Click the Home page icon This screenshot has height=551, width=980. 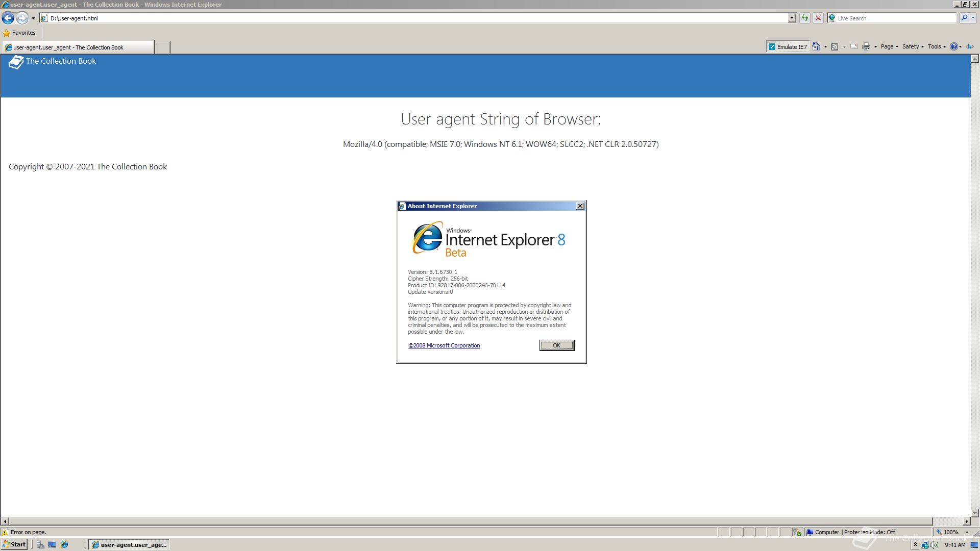(816, 46)
